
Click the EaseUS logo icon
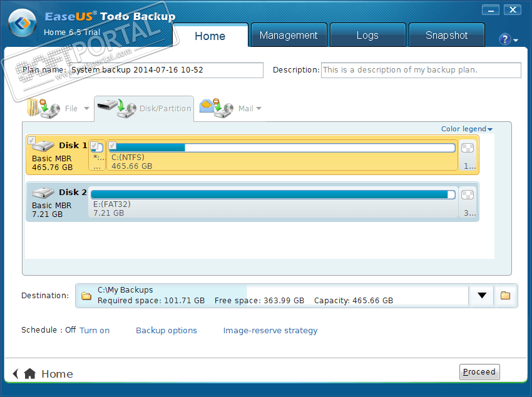[22, 23]
